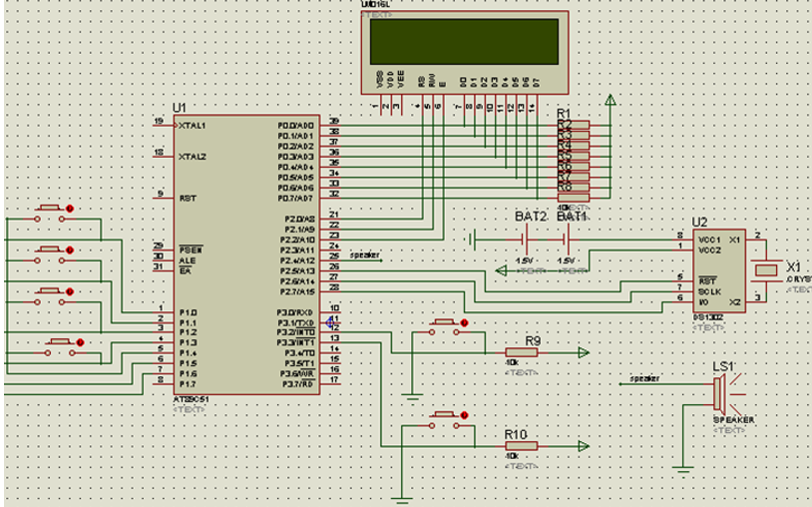Click the LS1 reference label
This screenshot has height=507, width=812.
tap(723, 366)
